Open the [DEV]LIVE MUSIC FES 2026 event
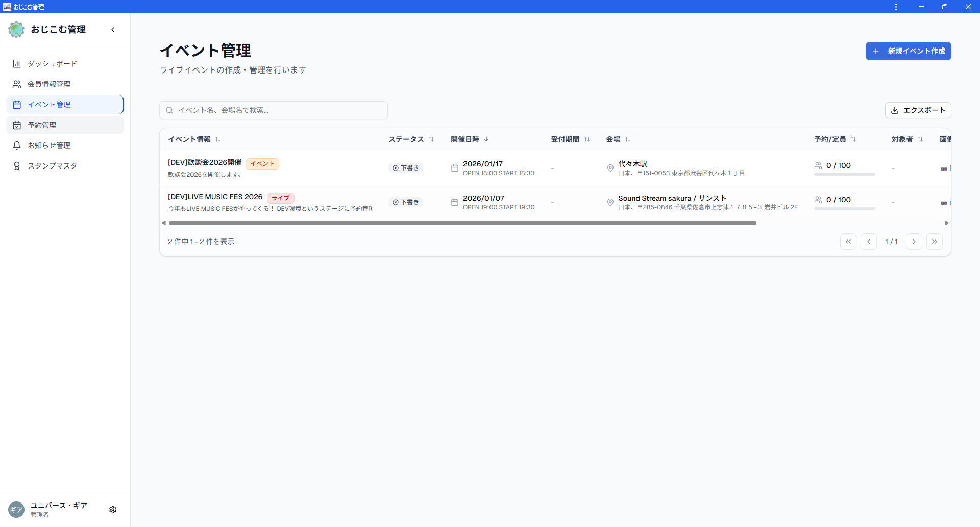The image size is (980, 527). click(x=215, y=197)
